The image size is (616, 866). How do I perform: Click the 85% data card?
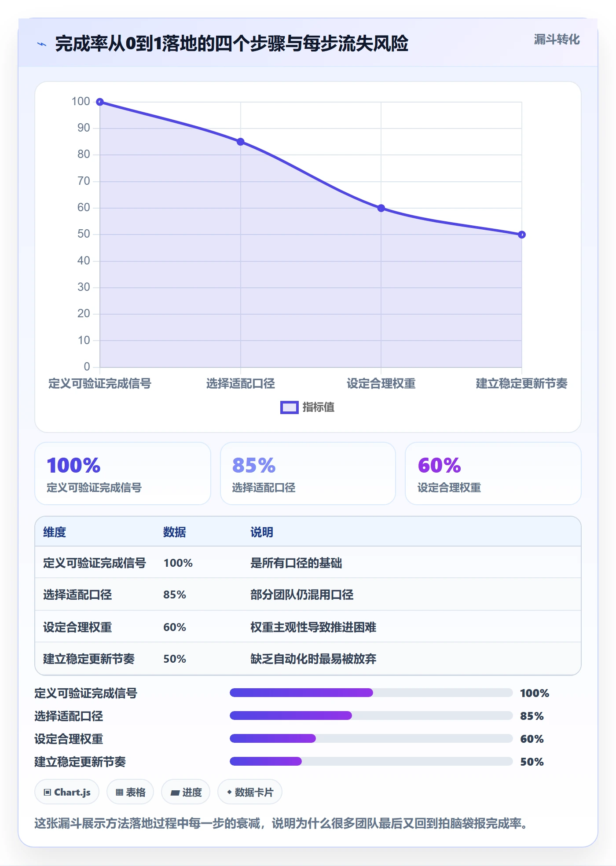pyautogui.click(x=308, y=473)
